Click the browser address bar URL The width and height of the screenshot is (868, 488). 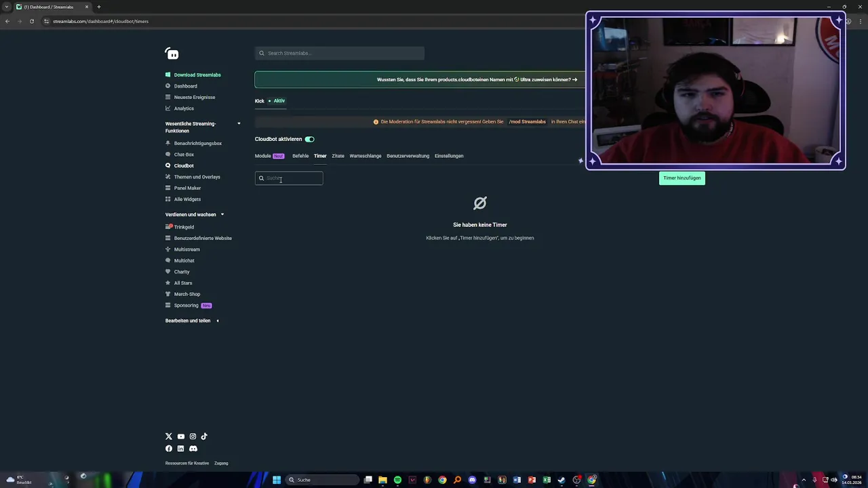[x=100, y=21]
